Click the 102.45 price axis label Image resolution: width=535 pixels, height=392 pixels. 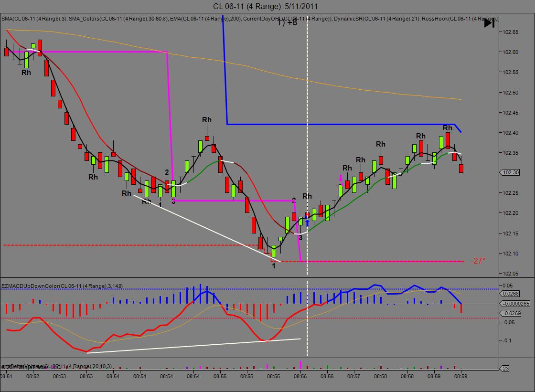[x=511, y=113]
